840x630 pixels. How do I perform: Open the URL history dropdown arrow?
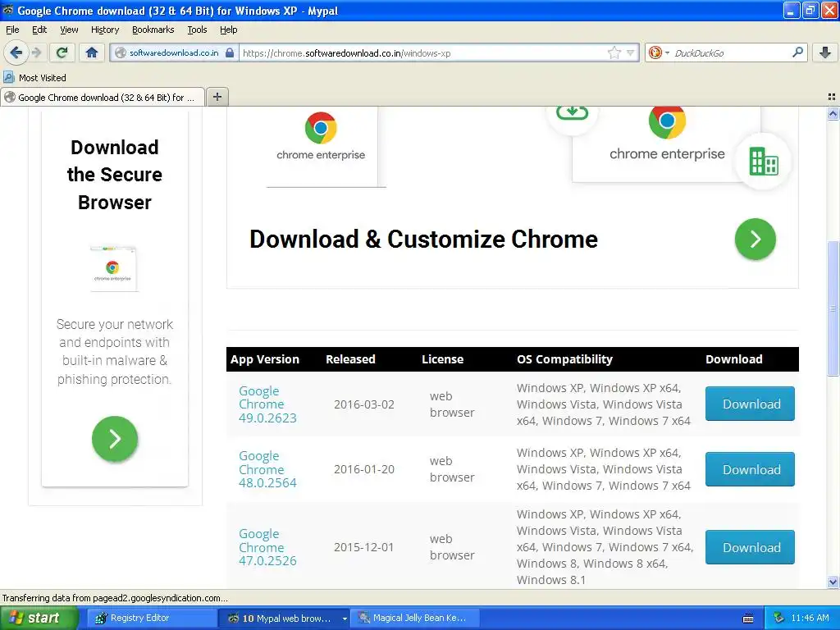(630, 52)
